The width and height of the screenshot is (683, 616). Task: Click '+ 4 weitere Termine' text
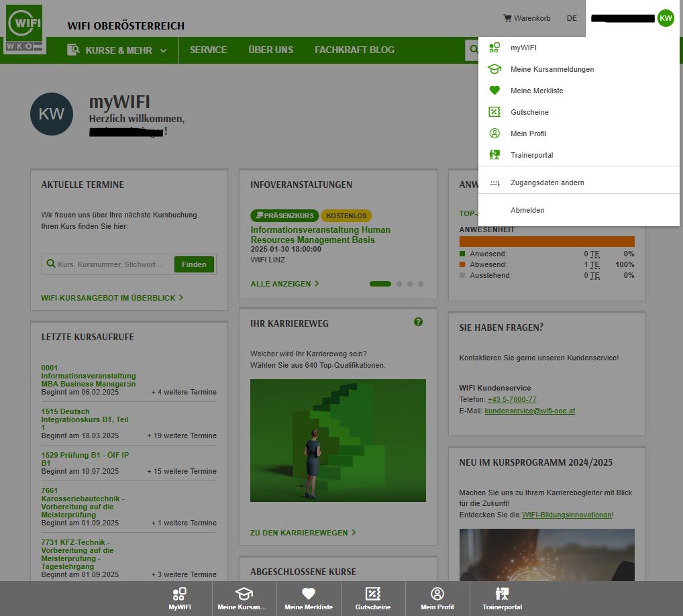pyautogui.click(x=184, y=392)
